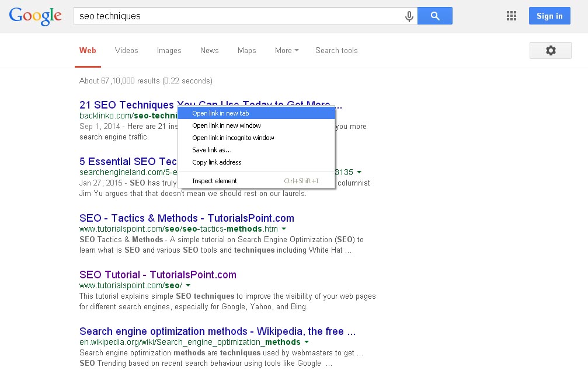Choose Open link in new window

[x=256, y=125]
